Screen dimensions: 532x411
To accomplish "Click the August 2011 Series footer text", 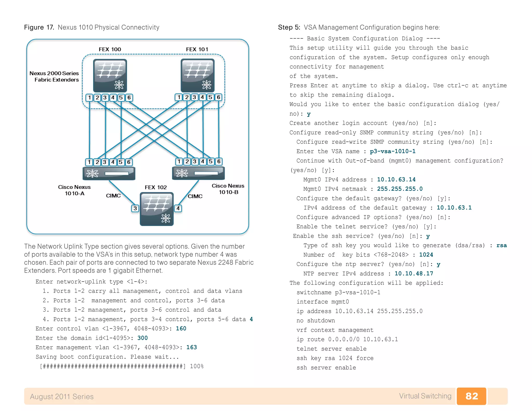I will pyautogui.click(x=62, y=396).
